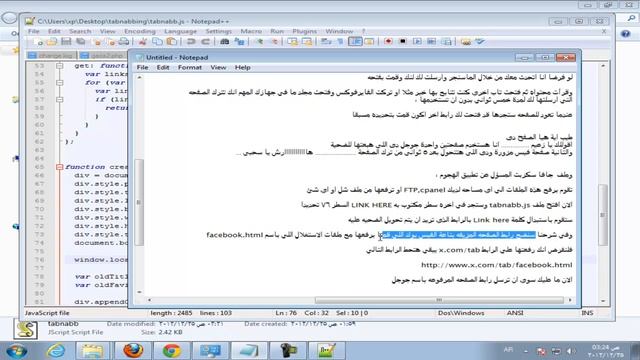Open Notepad++ File menu
The width and height of the screenshot is (640, 360).
click(33, 31)
